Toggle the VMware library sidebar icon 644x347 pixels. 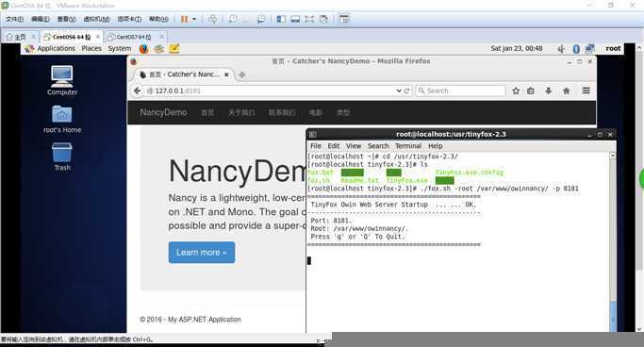[x=281, y=19]
